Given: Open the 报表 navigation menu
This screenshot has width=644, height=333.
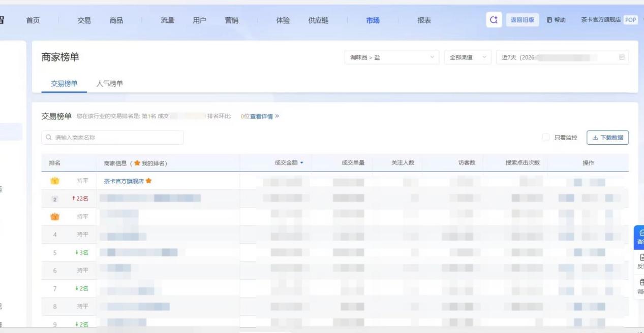Looking at the screenshot, I should pos(424,20).
